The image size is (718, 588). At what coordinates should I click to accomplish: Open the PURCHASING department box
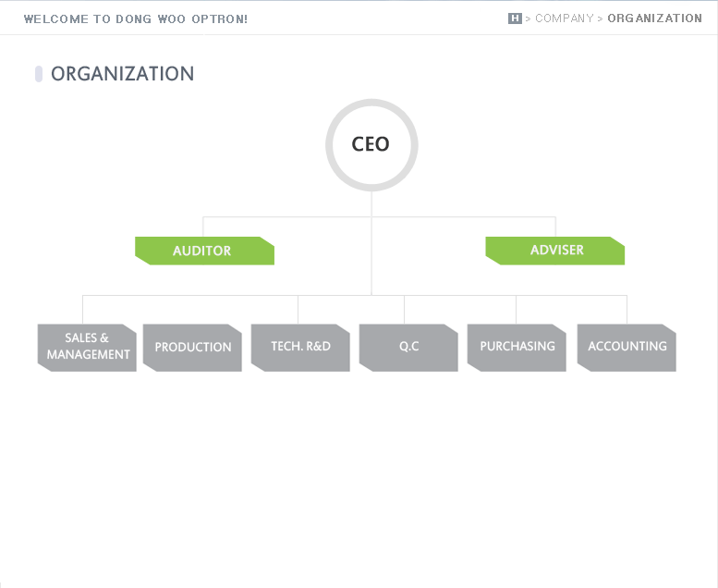tap(517, 348)
